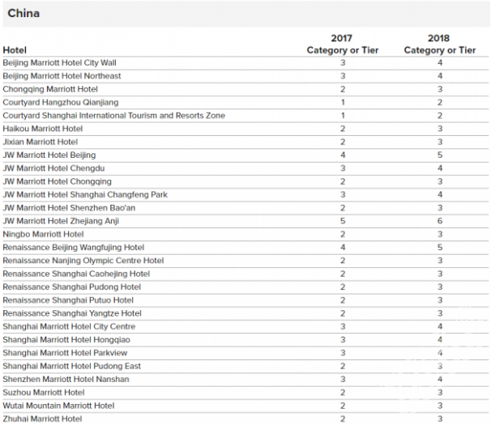Viewport: 504px width, 425px height.
Task: Select Courtyard Shanghai International Tourism and Resorts Zone
Action: pyautogui.click(x=113, y=115)
